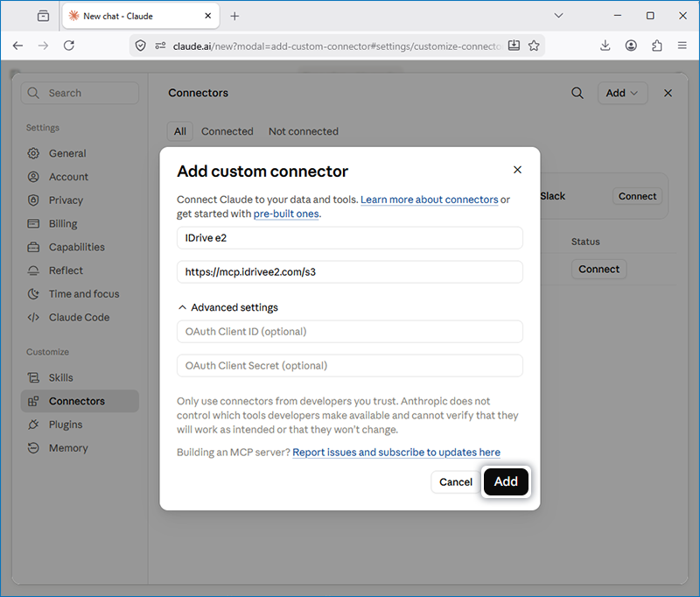This screenshot has height=597, width=700.
Task: Click the magnifier search icon beside Add
Action: click(577, 93)
